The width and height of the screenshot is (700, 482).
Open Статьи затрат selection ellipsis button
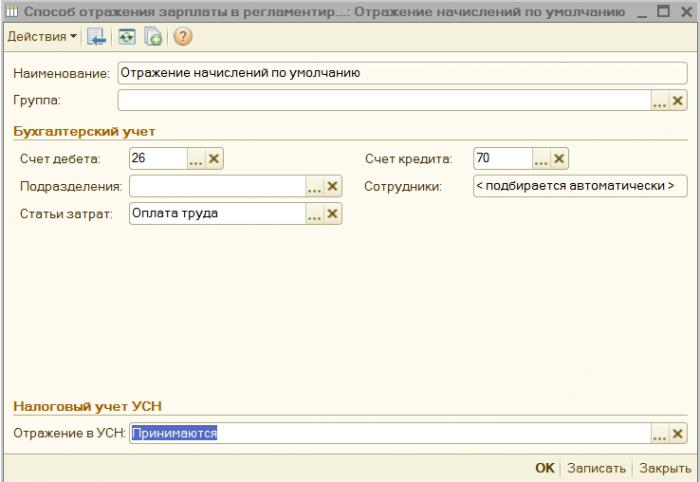coord(315,214)
